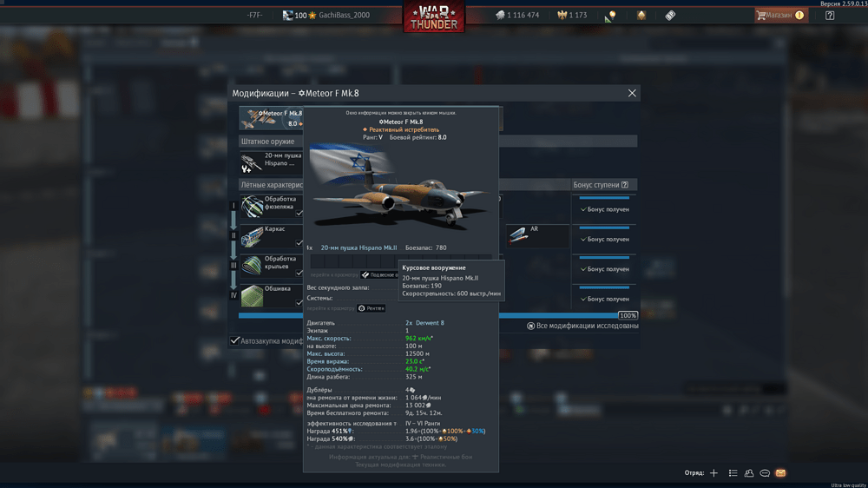Select the 20-мм пушка Hispano weapon item

271,162
